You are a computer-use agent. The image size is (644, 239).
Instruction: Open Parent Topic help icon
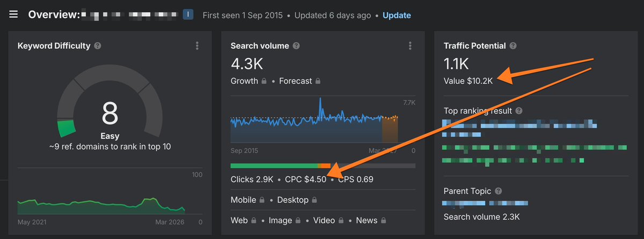coord(498,191)
